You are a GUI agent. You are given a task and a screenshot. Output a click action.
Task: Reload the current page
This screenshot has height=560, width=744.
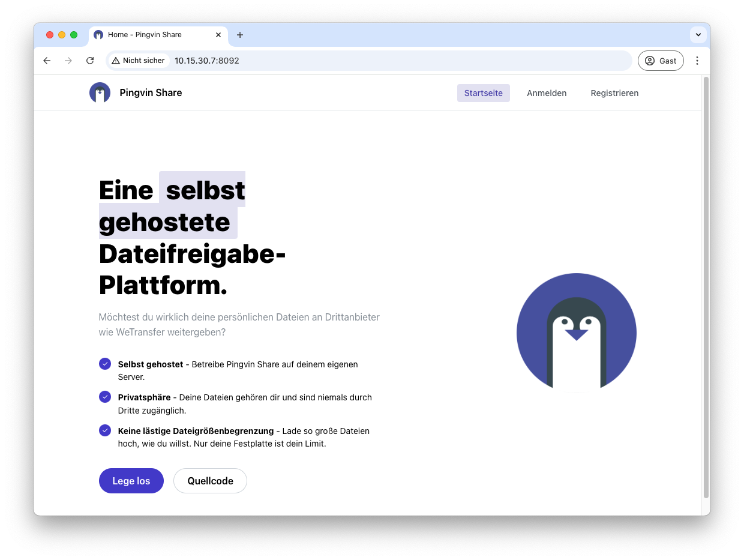(90, 61)
